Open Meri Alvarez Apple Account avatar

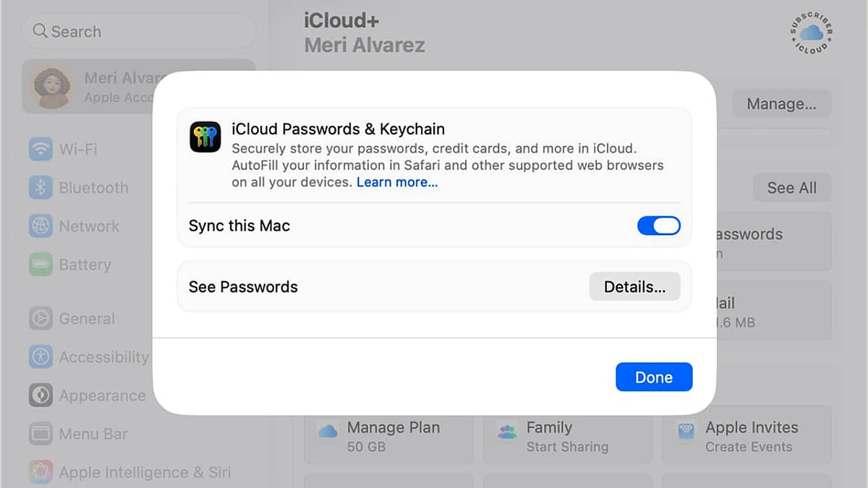(x=51, y=86)
